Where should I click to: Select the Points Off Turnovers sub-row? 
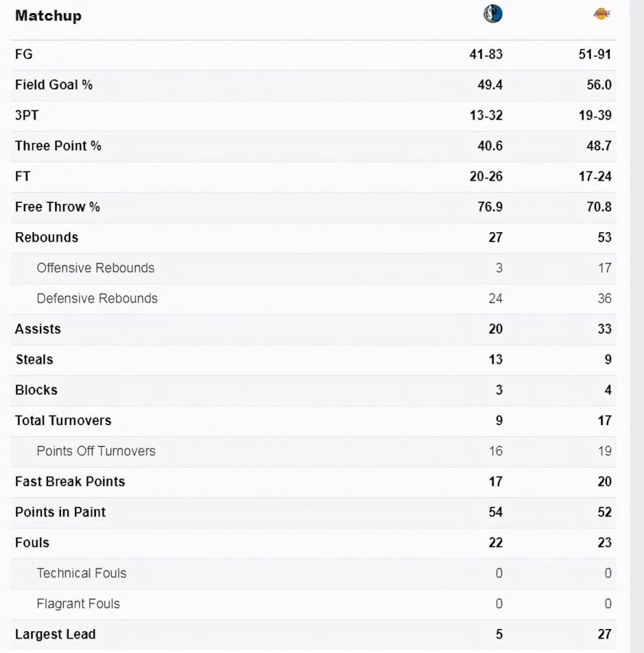pos(96,451)
